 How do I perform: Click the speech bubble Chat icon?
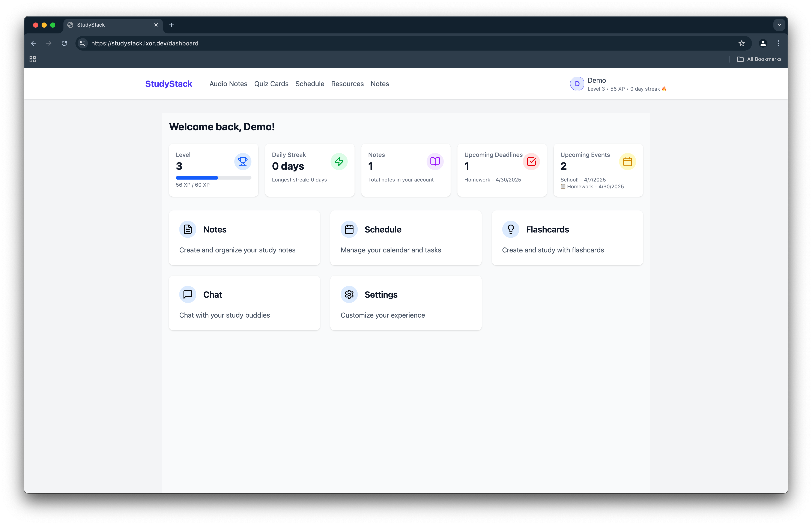click(188, 295)
